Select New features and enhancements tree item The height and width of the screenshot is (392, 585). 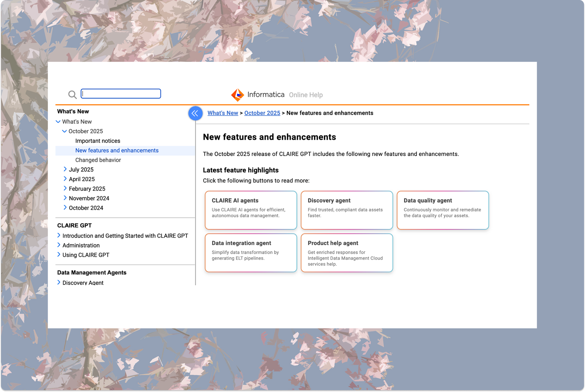click(x=117, y=151)
